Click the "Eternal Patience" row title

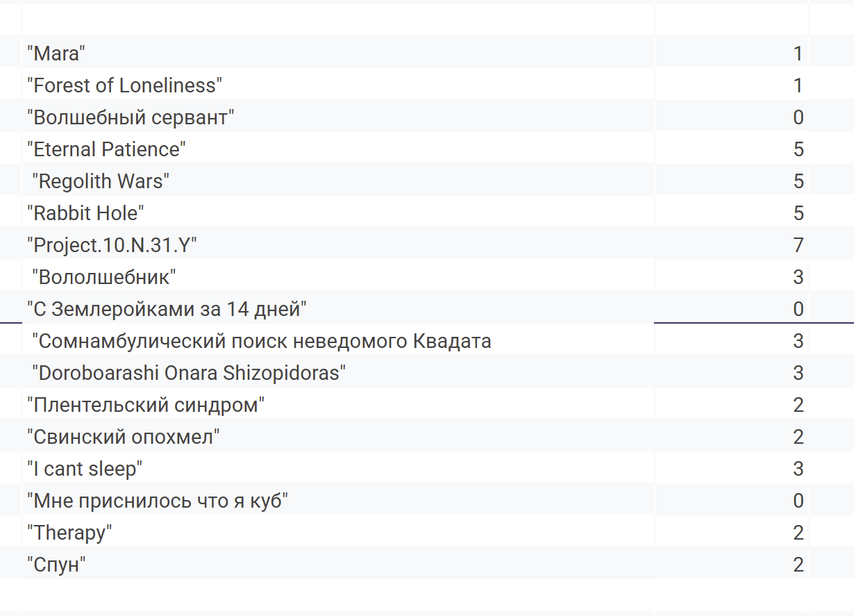click(x=337, y=149)
